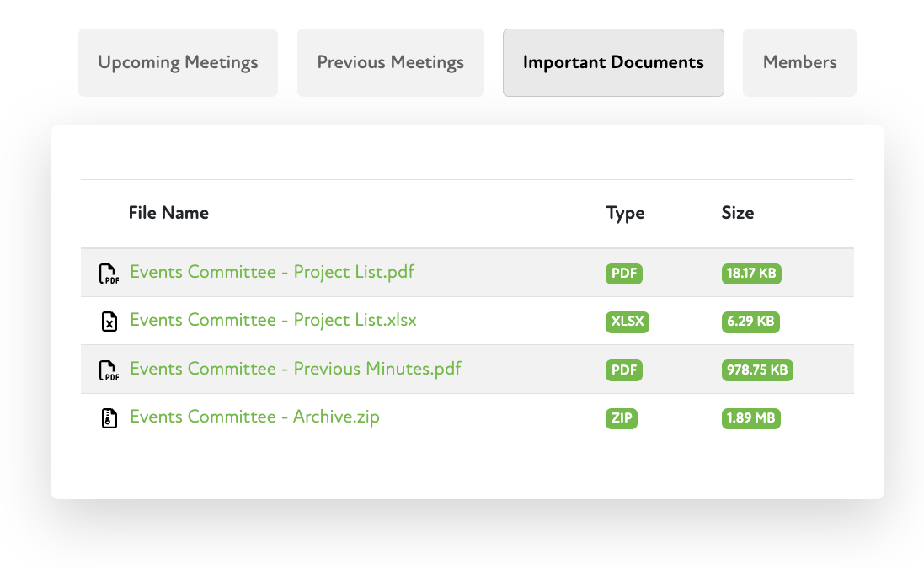This screenshot has width=924, height=569.
Task: Open the Previous Meetings tab
Action: point(391,62)
